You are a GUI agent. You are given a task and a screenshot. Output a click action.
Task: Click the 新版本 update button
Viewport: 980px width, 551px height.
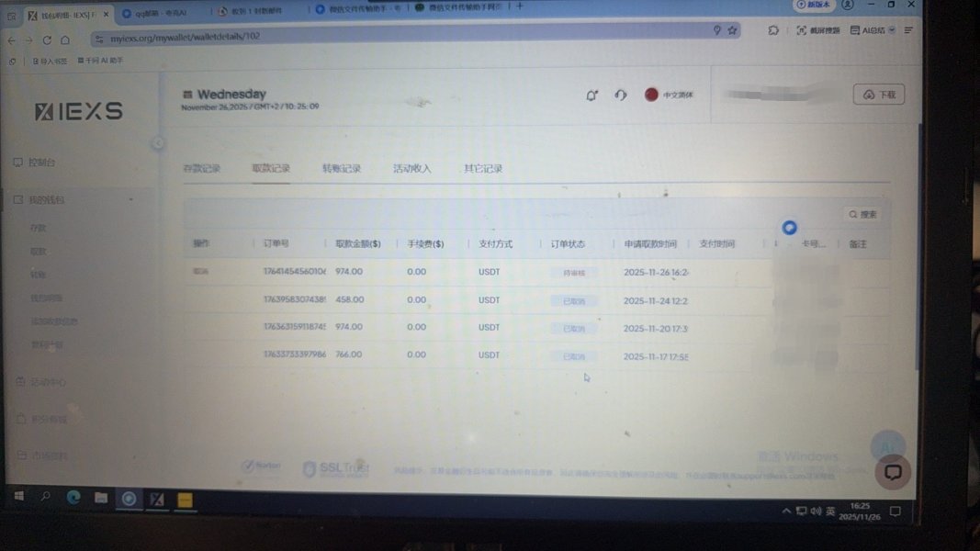pyautogui.click(x=813, y=5)
